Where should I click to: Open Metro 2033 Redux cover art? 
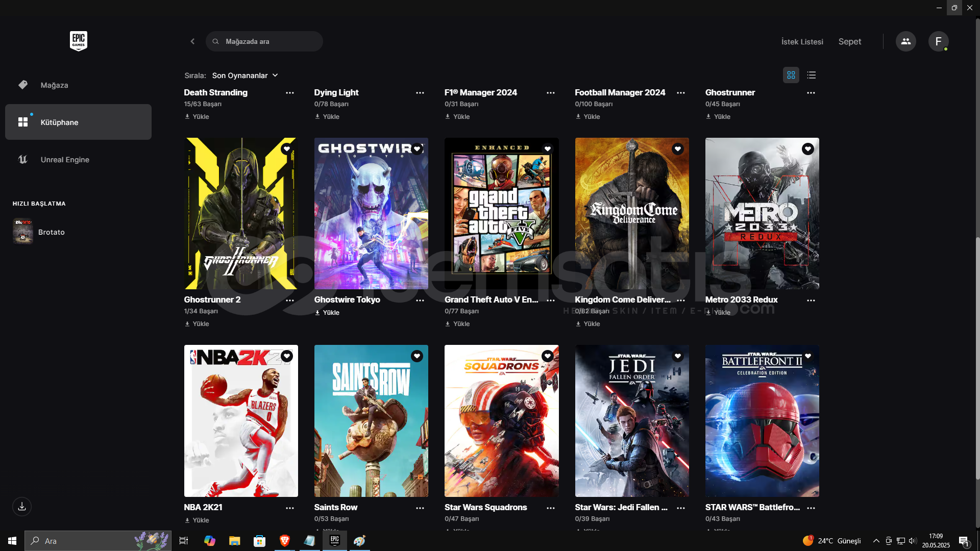[x=762, y=214]
